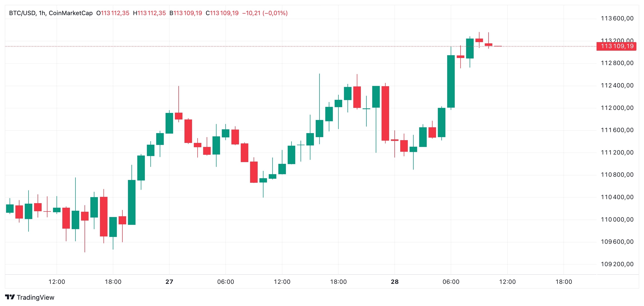Click the green candle with tallest wick near 112 600

tap(319, 129)
